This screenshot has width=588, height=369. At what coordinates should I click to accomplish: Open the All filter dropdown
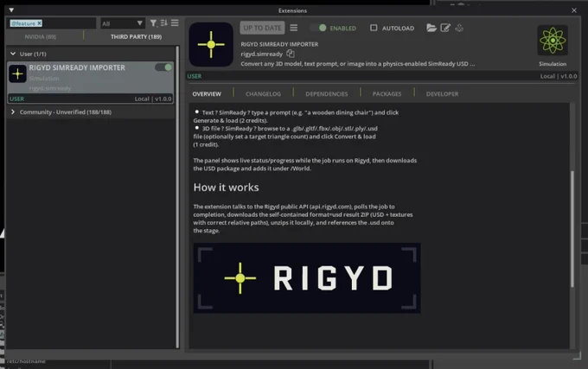click(122, 23)
